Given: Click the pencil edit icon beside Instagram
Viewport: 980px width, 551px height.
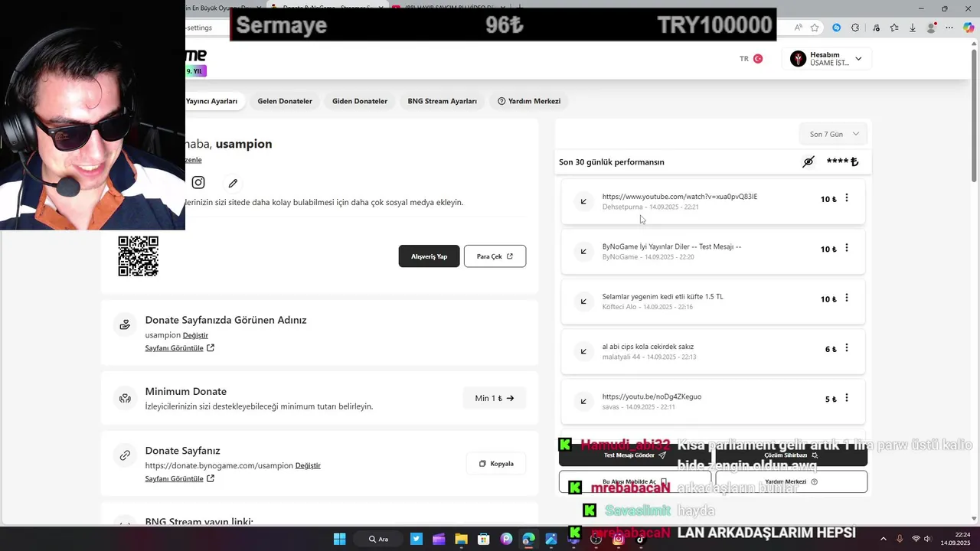Looking at the screenshot, I should [x=233, y=183].
